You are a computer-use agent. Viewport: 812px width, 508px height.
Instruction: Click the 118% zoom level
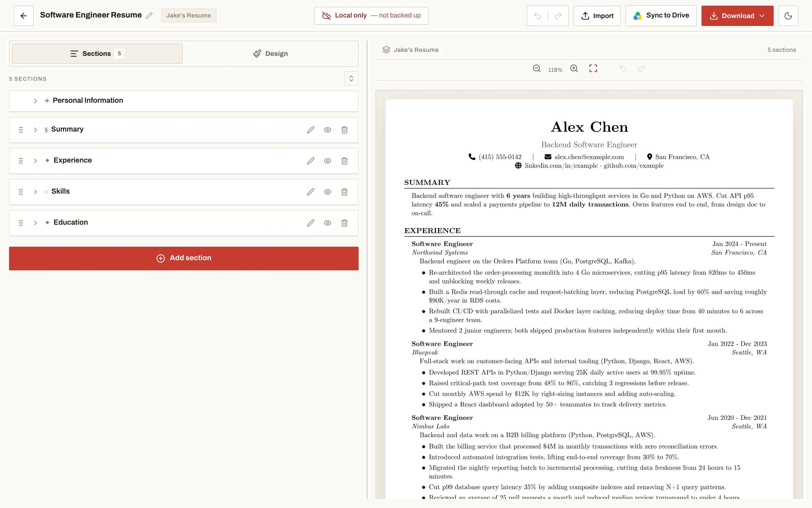coord(555,70)
